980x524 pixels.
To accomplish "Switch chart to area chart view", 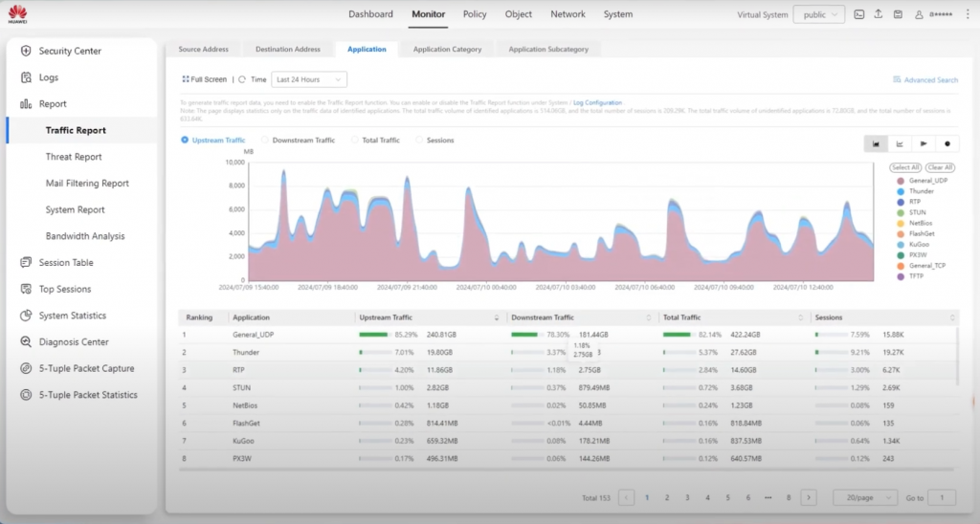I will [876, 143].
